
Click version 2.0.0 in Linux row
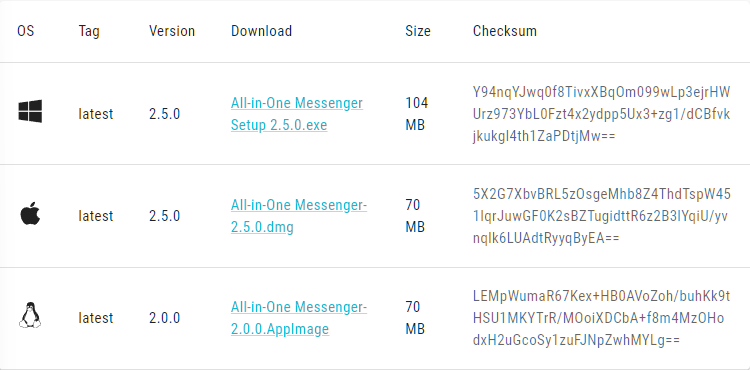coord(165,318)
